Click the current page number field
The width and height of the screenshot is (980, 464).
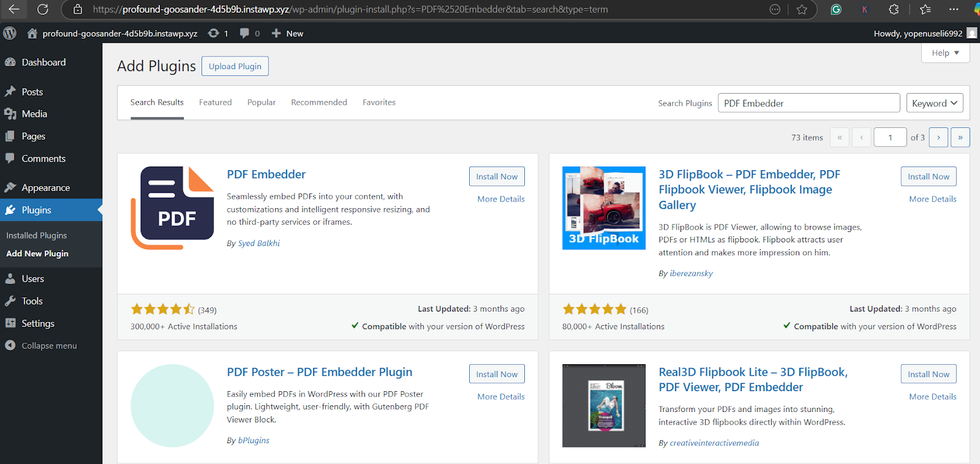click(890, 137)
